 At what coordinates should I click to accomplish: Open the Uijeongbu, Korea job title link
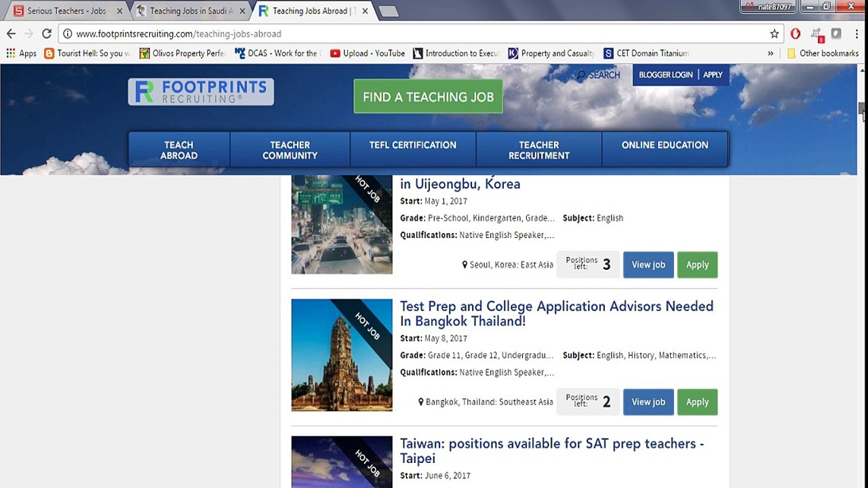[x=460, y=184]
